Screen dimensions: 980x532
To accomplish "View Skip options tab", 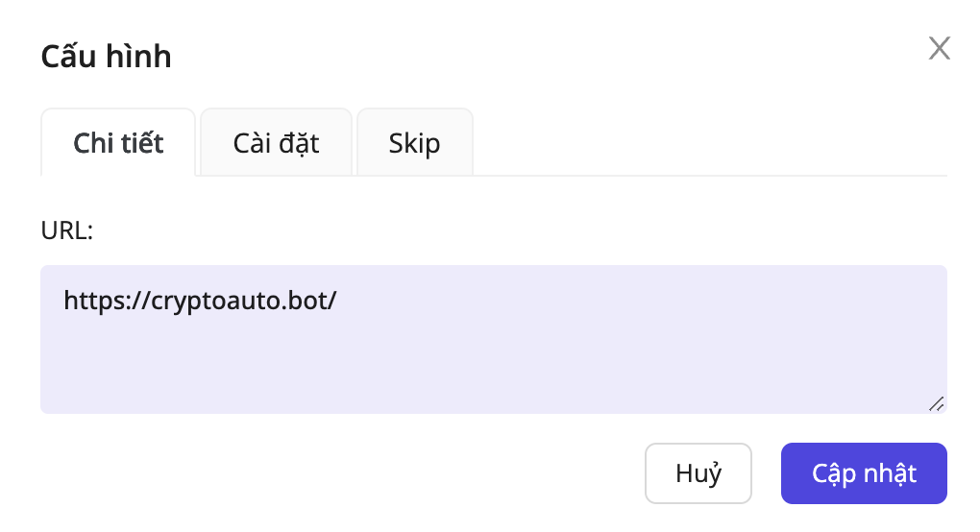I will click(414, 143).
